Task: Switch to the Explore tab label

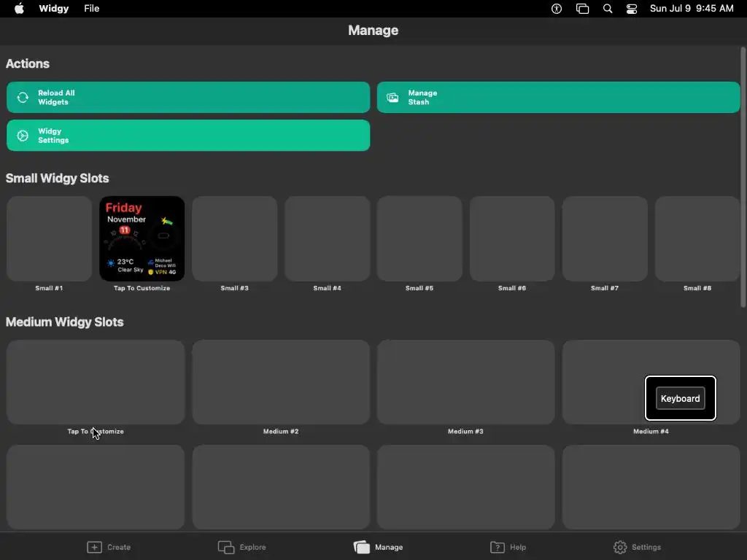Action: point(253,547)
